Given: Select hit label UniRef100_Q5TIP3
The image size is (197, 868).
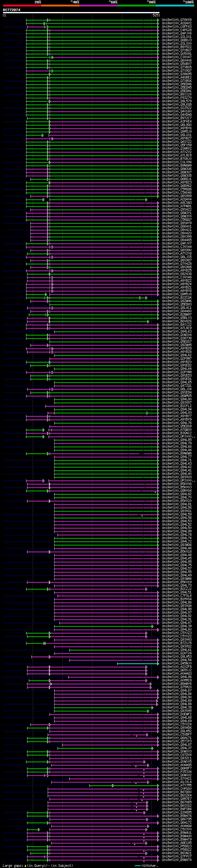Looking at the screenshot, I should [x=176, y=741].
